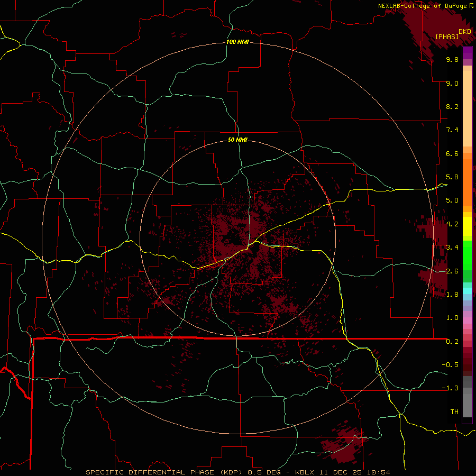
Task: Click the 1.0 legend value
Action: click(452, 318)
